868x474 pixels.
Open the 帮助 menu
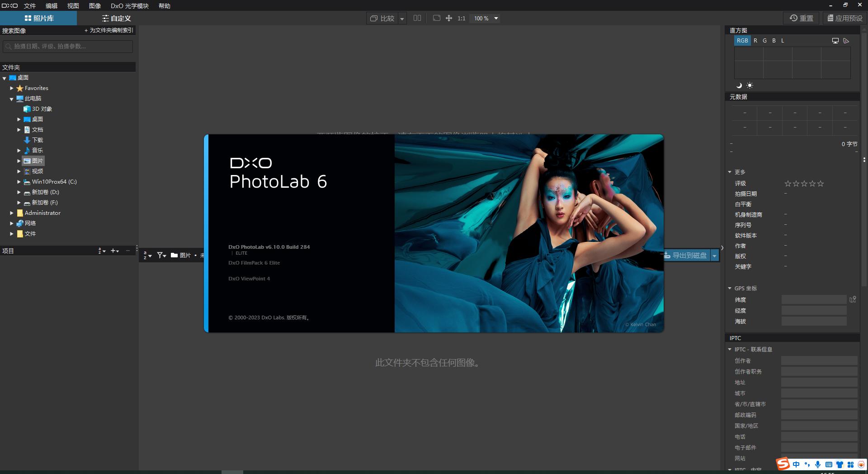165,6
